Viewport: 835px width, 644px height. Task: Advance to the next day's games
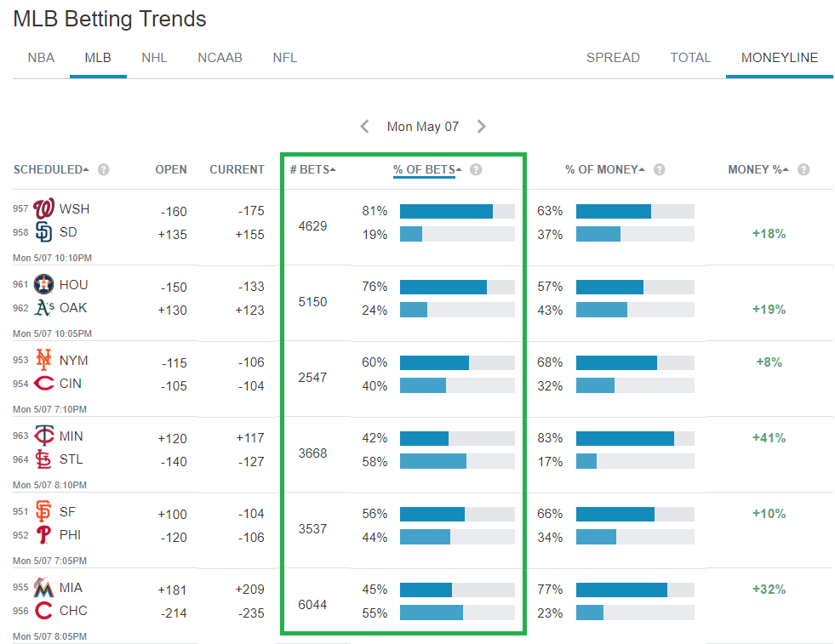click(481, 126)
